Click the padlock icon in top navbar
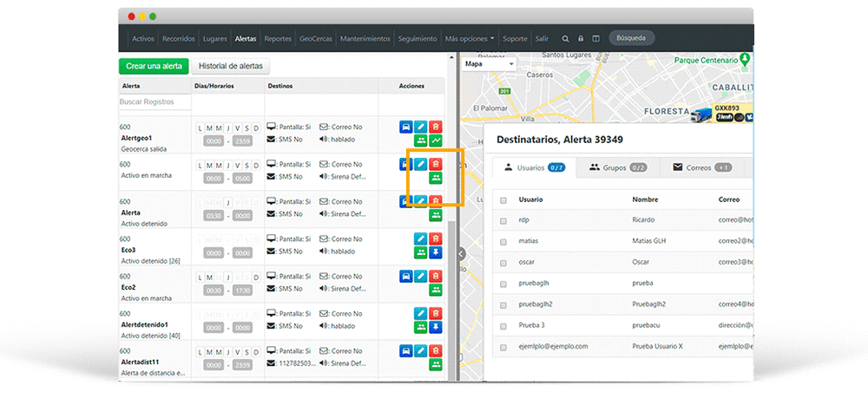Screen dimensions: 868x399 click(x=581, y=39)
